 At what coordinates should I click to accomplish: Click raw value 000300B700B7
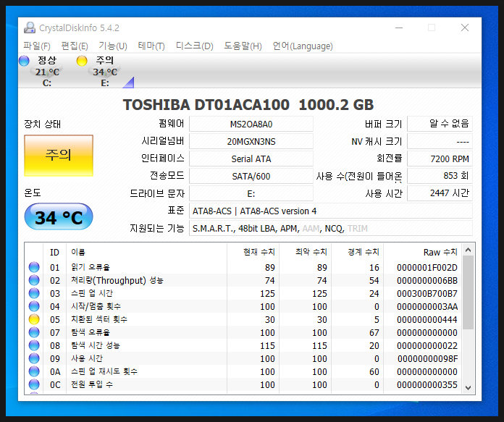tap(427, 293)
